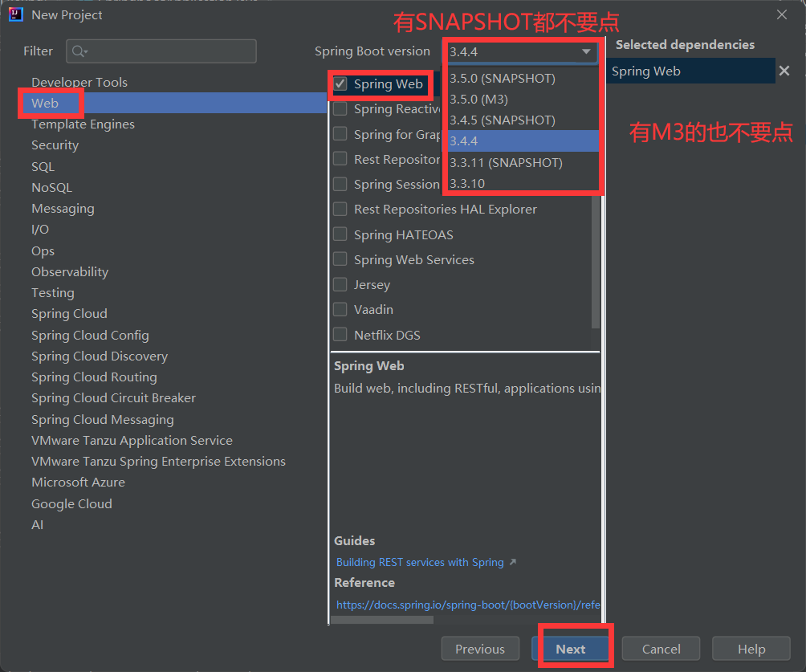806x672 pixels.
Task: Tick the Vaadin checkbox
Action: pos(340,310)
